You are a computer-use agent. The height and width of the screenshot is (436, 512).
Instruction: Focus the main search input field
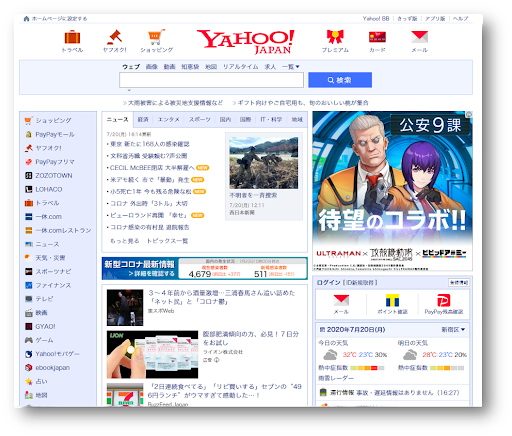click(x=211, y=80)
